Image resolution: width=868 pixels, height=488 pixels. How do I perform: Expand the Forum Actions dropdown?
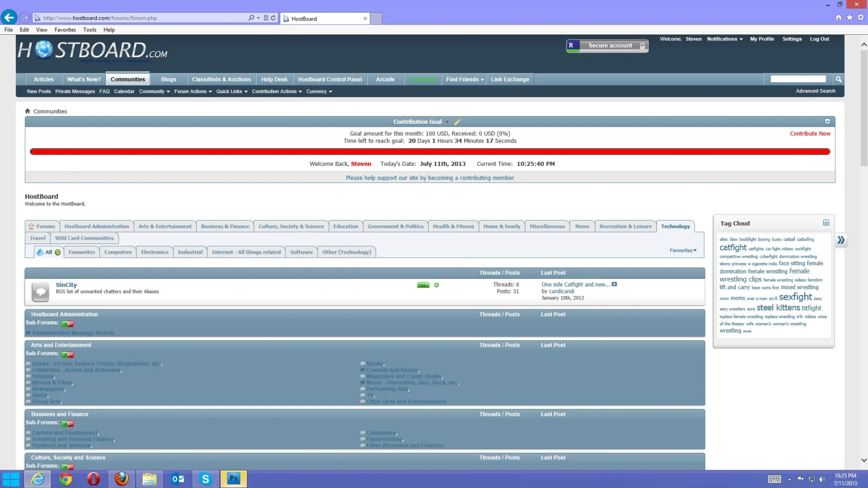[x=193, y=91]
